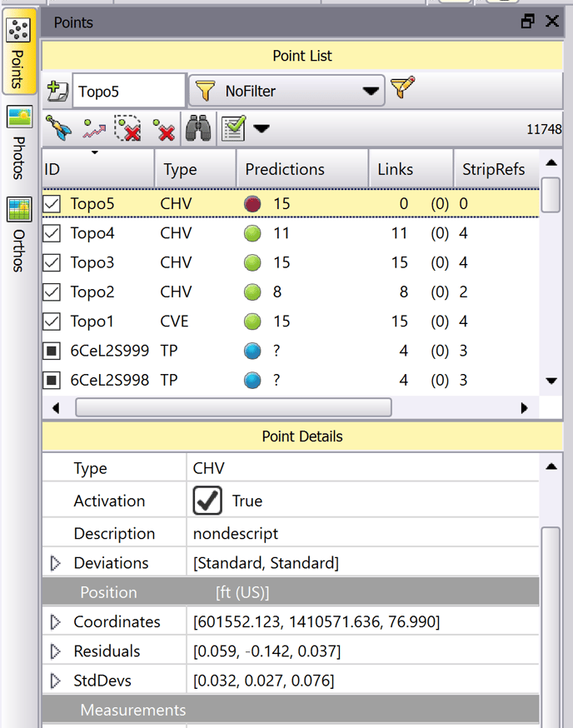Expand the Coordinates row

point(56,622)
